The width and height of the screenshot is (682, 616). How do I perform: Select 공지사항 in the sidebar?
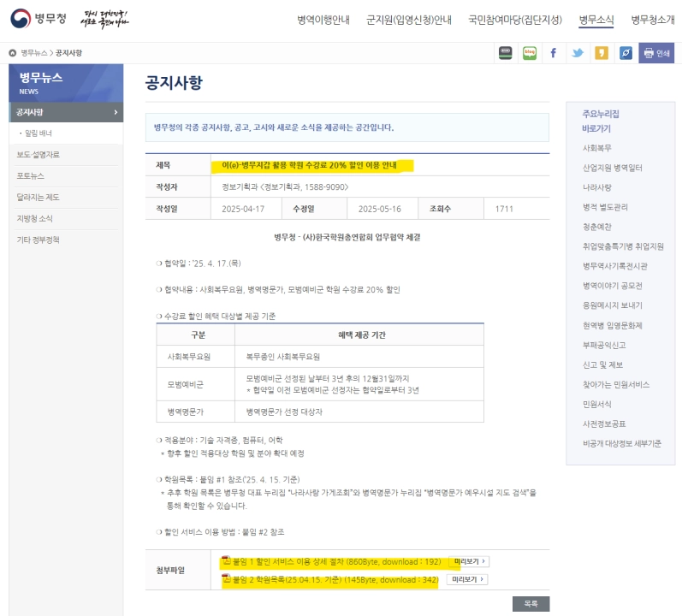tap(66, 112)
